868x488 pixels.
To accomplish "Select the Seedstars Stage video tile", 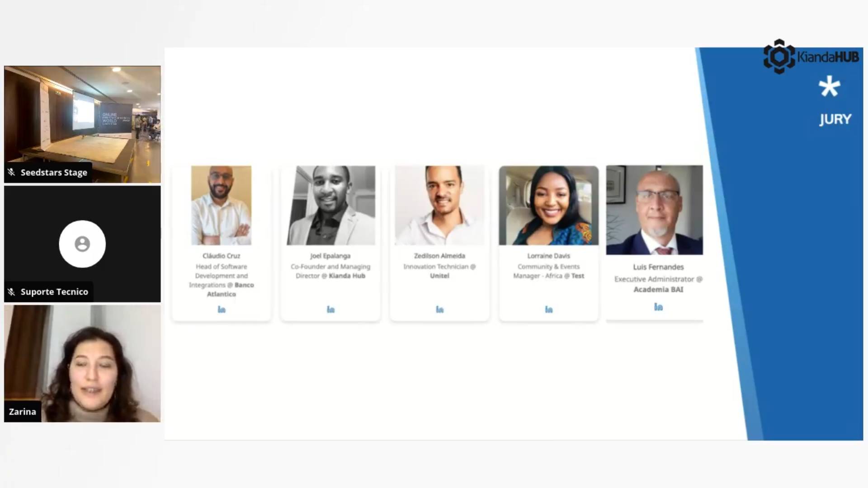I will 82,124.
